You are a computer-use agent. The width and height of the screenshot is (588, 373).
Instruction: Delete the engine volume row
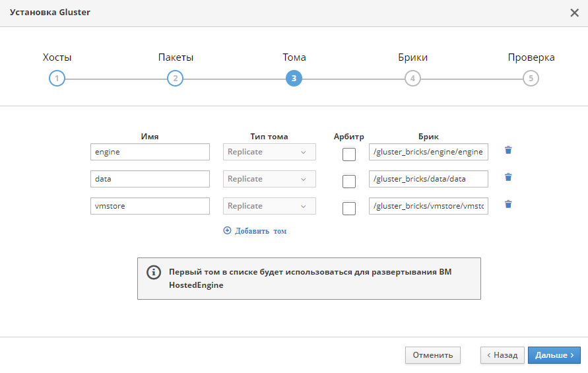pos(508,150)
